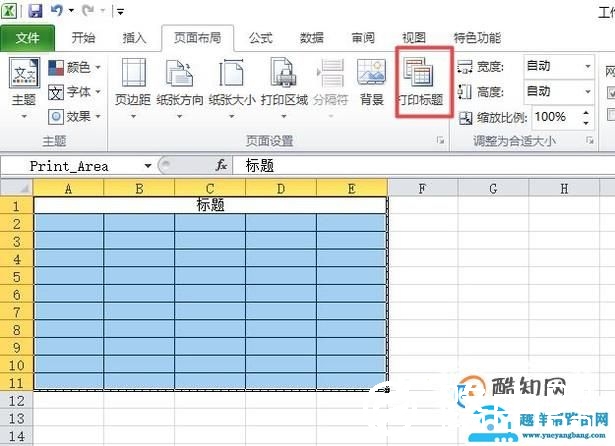Click the Excel application icon
The image size is (615, 446).
click(9, 10)
